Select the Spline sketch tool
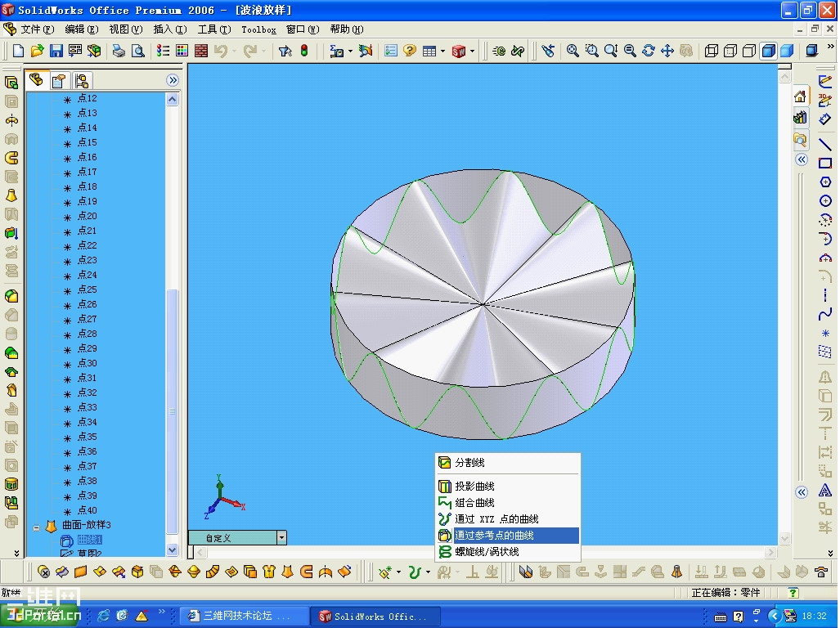 point(825,314)
